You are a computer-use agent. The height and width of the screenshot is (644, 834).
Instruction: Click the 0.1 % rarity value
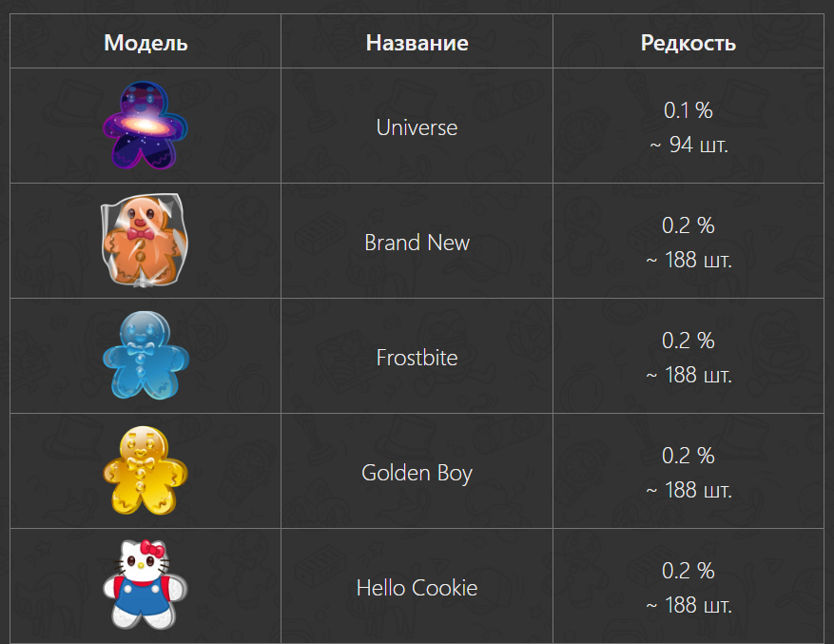689,110
